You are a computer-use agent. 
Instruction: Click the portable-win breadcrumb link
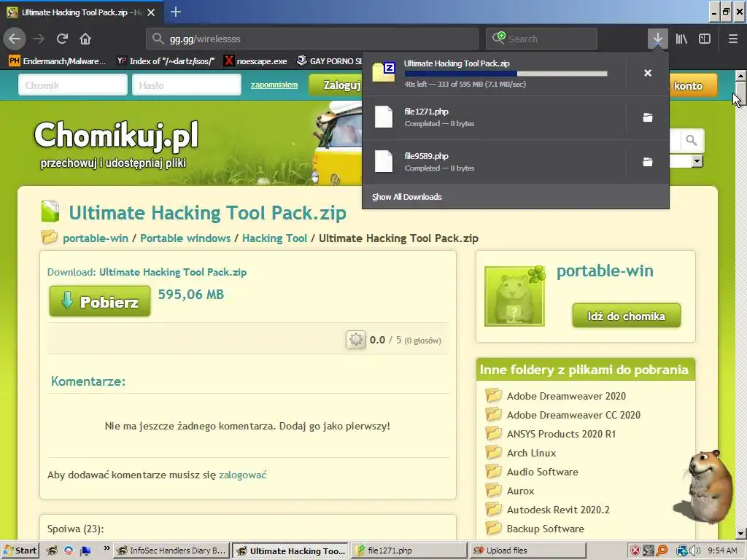[x=96, y=238]
